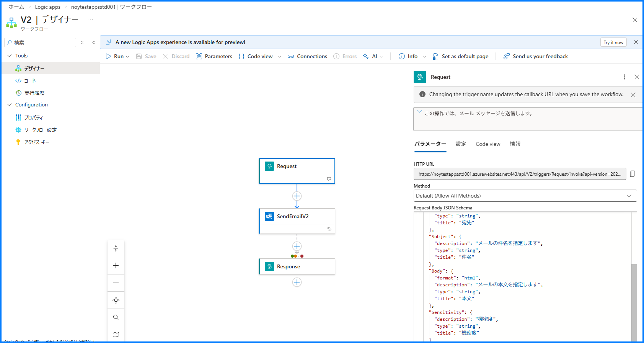Switch to 設定 tab

coord(461,144)
